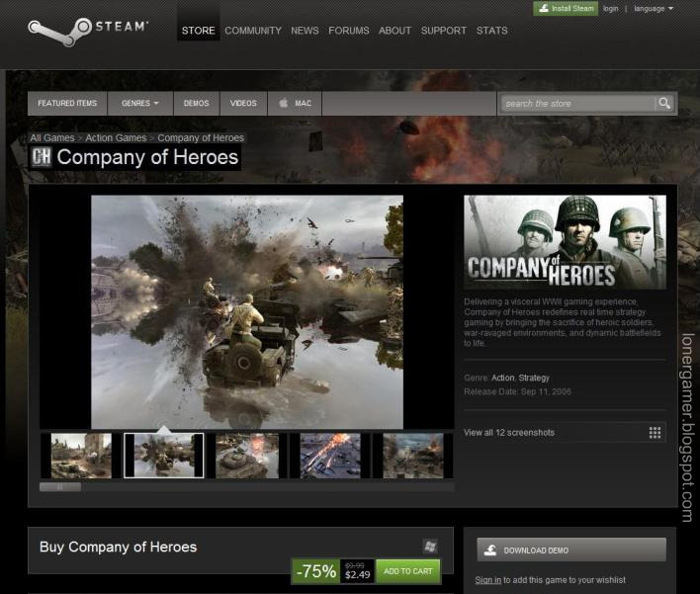Viewport: 700px width, 594px height.
Task: Select the fifth screenshot thumbnail
Action: tap(413, 456)
